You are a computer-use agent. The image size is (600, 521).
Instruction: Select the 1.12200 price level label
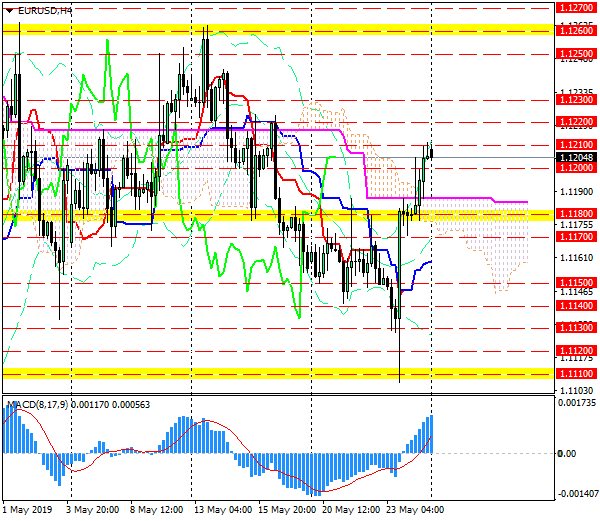[x=577, y=122]
